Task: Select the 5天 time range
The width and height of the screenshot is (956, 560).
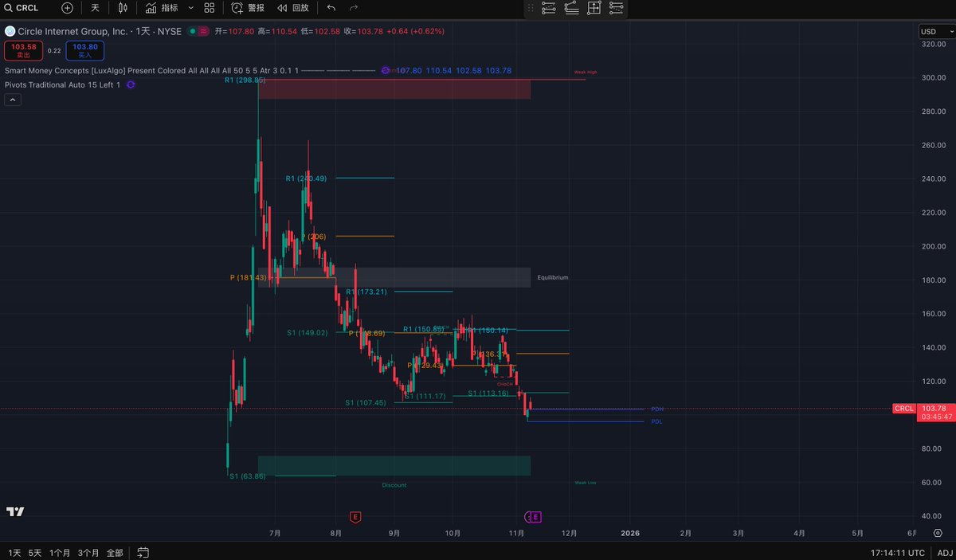Action: click(x=35, y=552)
